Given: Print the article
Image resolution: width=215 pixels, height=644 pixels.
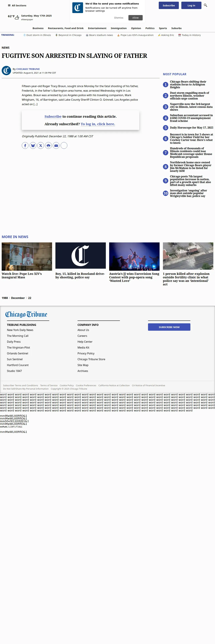Looking at the screenshot, I should [48, 145].
